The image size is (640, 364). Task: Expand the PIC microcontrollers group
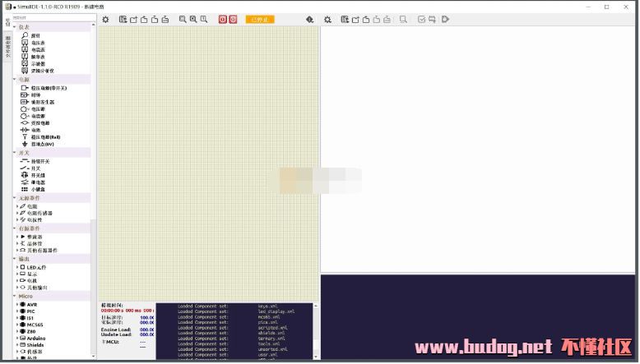pos(17,311)
